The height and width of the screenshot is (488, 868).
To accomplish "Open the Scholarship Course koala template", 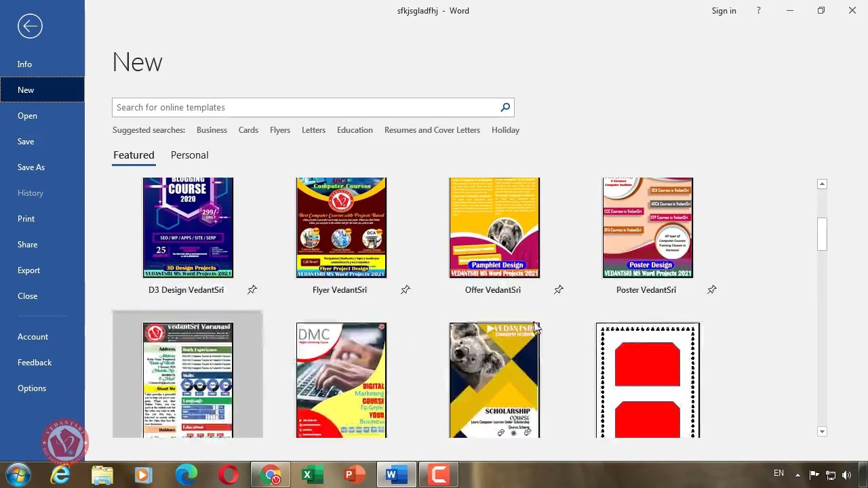I will click(494, 380).
